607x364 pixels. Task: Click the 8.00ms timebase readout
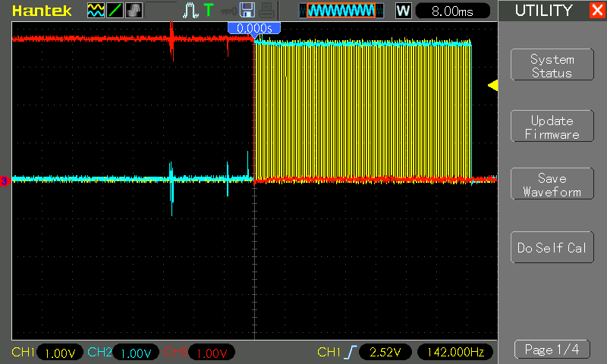(x=451, y=11)
